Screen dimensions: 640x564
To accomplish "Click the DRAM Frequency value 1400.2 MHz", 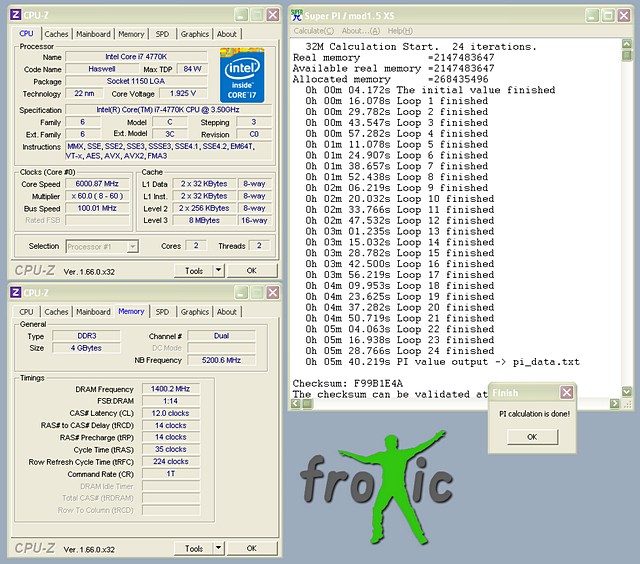I will [171, 389].
